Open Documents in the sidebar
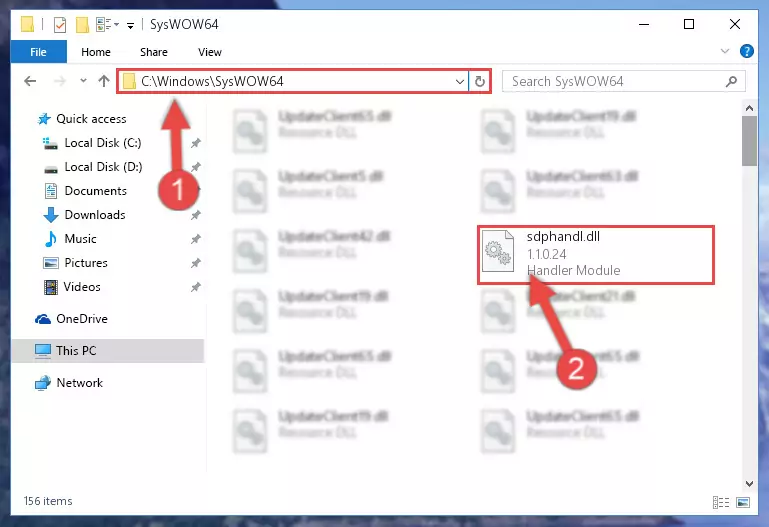 pos(96,191)
